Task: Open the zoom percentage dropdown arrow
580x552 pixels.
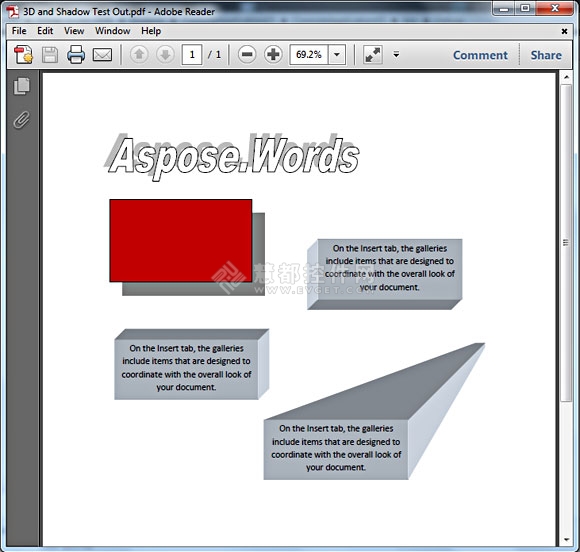Action: point(337,55)
